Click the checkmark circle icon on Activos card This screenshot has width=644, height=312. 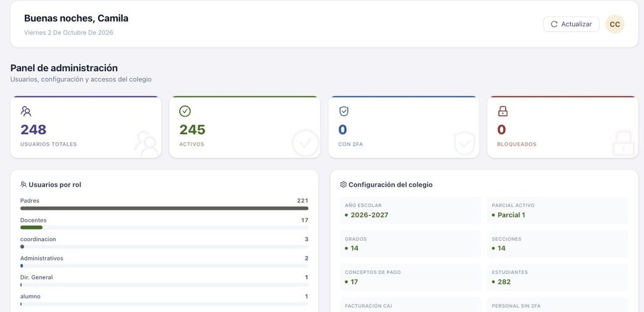click(185, 111)
